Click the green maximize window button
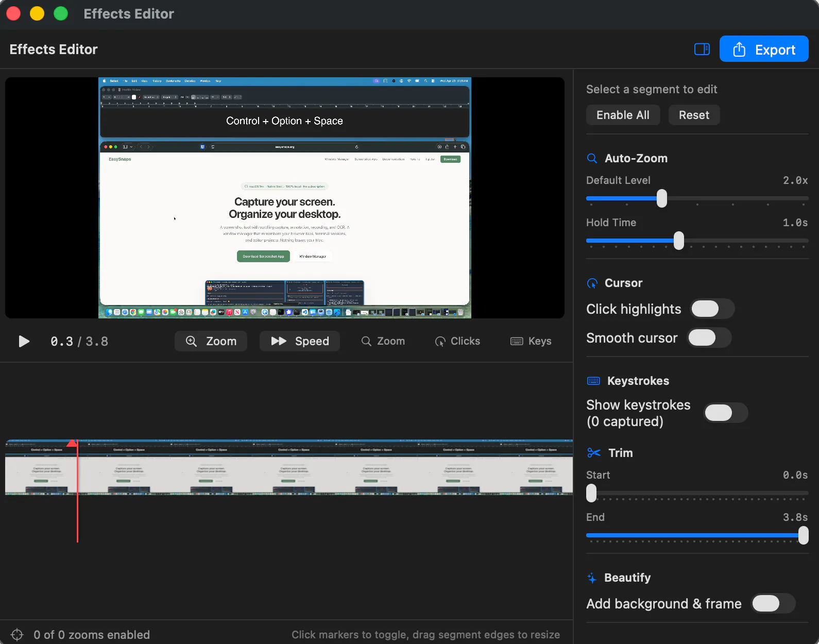The height and width of the screenshot is (644, 819). pos(61,13)
